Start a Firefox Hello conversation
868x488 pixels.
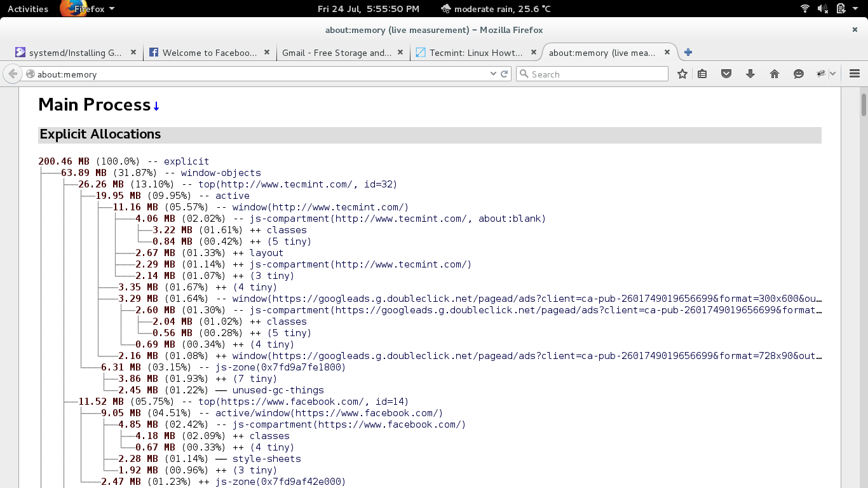[x=799, y=74]
